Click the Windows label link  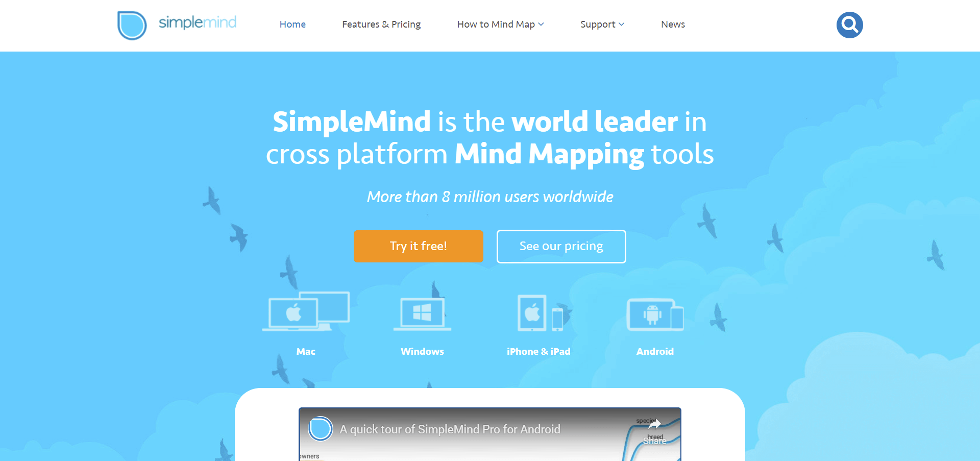click(422, 351)
